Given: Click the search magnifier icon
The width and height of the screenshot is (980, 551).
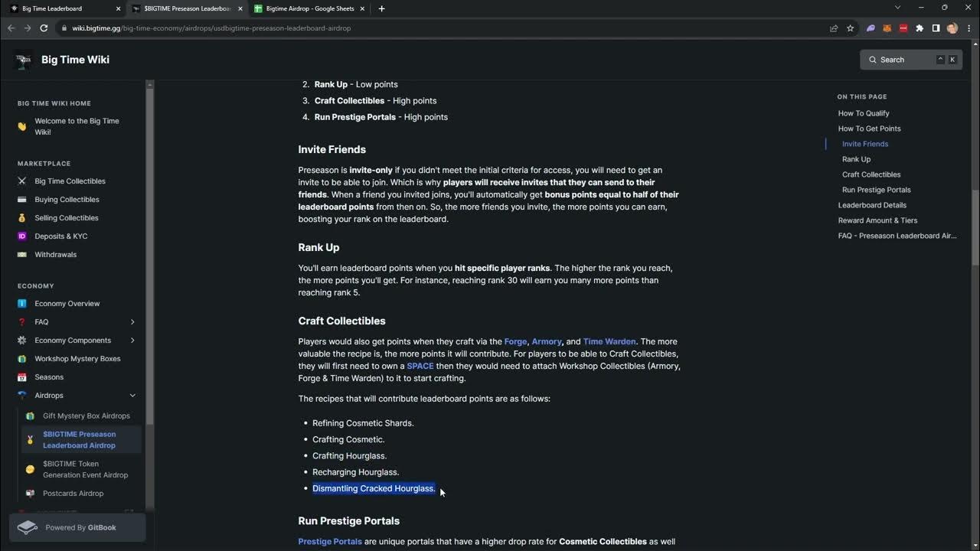Looking at the screenshot, I should 873,60.
